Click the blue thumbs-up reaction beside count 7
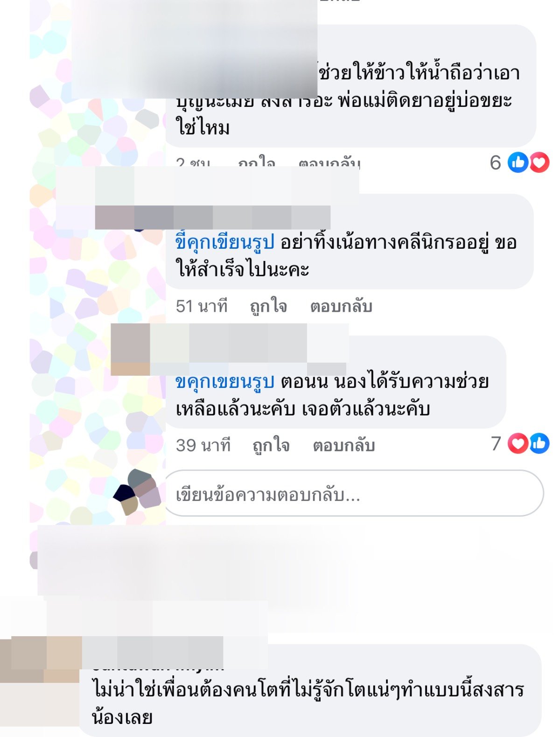This screenshot has height=737, width=560. point(539,443)
